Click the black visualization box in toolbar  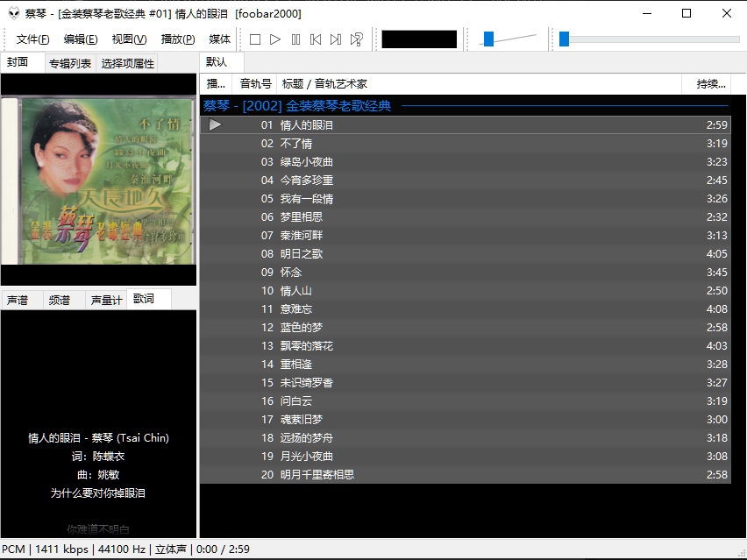419,39
